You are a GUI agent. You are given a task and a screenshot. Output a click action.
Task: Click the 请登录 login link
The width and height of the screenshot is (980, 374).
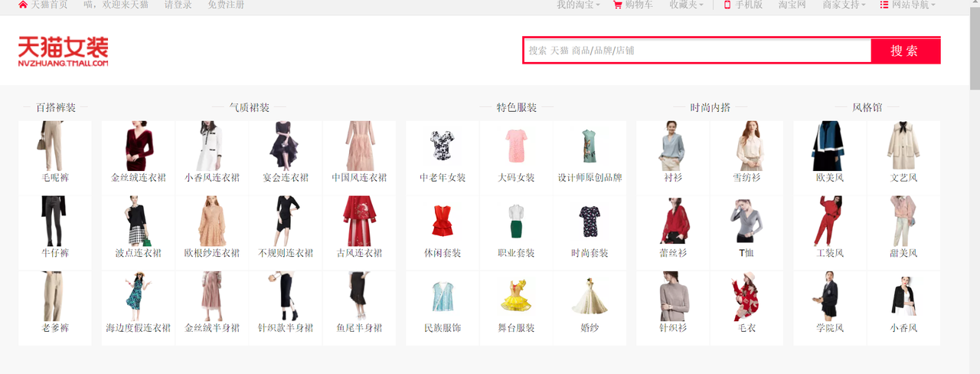tap(178, 5)
